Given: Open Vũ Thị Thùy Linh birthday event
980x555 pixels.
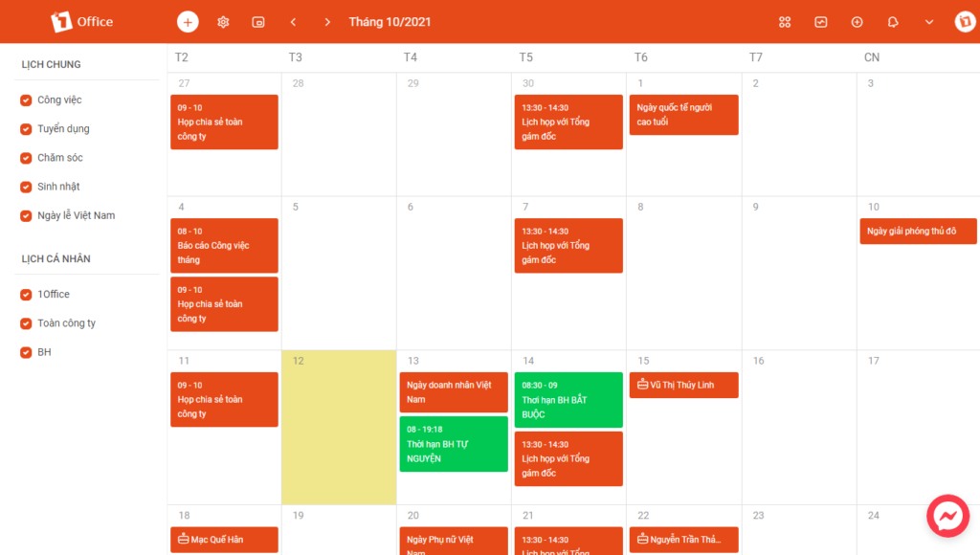Looking at the screenshot, I should [x=683, y=385].
